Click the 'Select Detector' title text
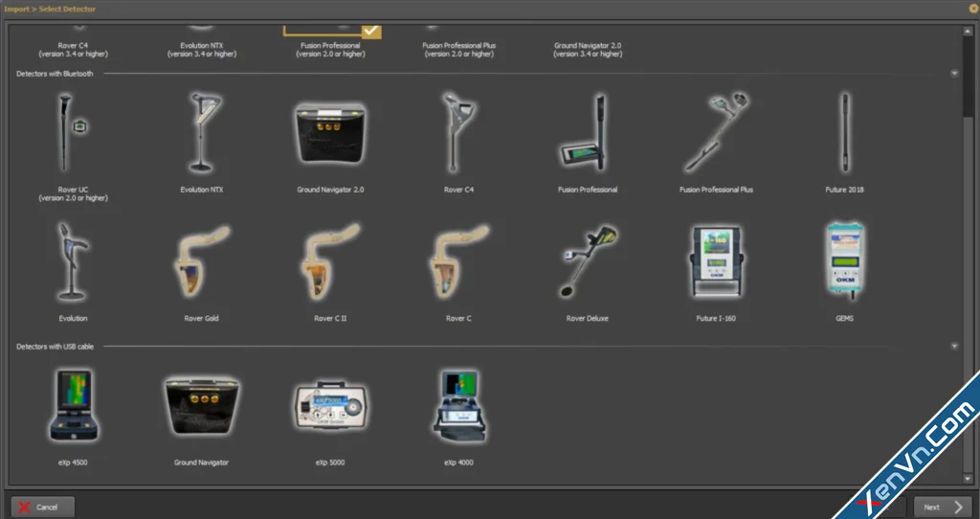 point(67,10)
